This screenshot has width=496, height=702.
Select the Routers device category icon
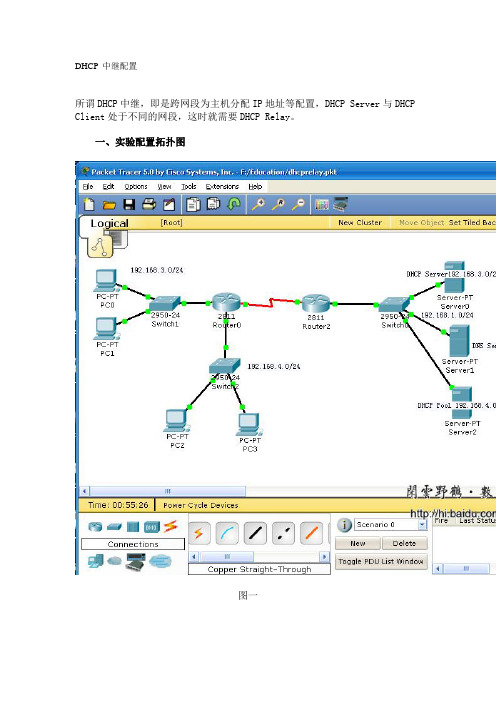tap(95, 527)
